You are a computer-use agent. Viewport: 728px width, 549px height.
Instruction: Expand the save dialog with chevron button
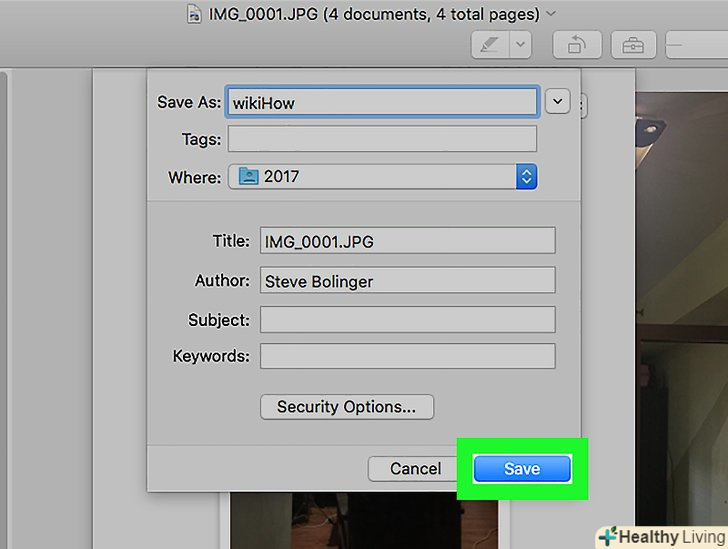pos(558,101)
